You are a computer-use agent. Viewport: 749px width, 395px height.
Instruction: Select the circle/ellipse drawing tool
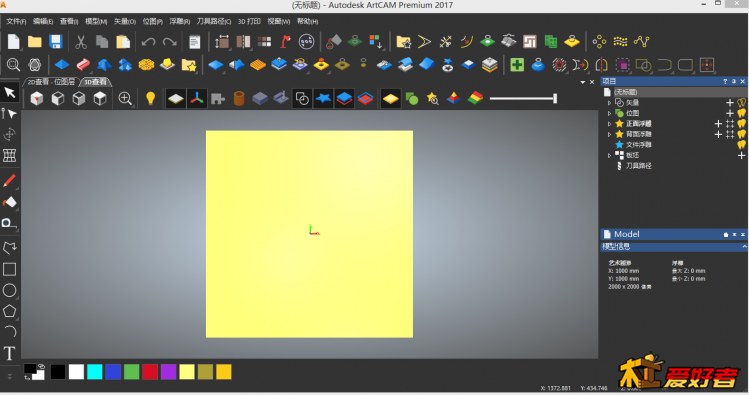[x=10, y=290]
